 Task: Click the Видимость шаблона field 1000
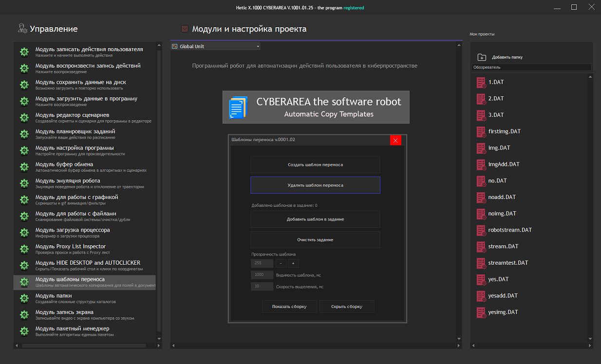262,275
